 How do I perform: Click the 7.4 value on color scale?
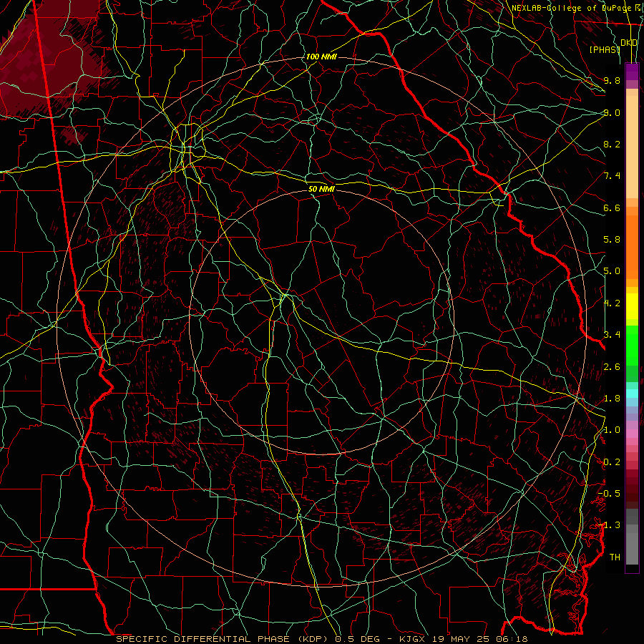point(612,176)
